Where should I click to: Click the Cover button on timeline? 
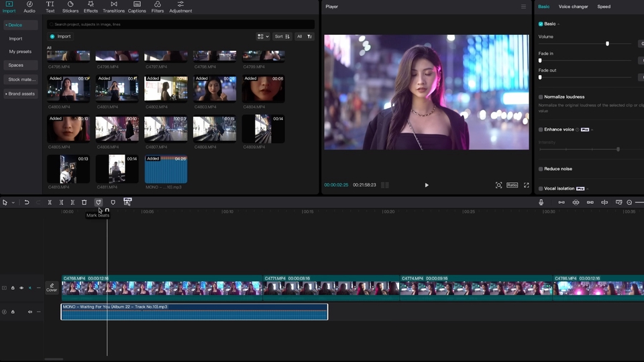tap(52, 288)
